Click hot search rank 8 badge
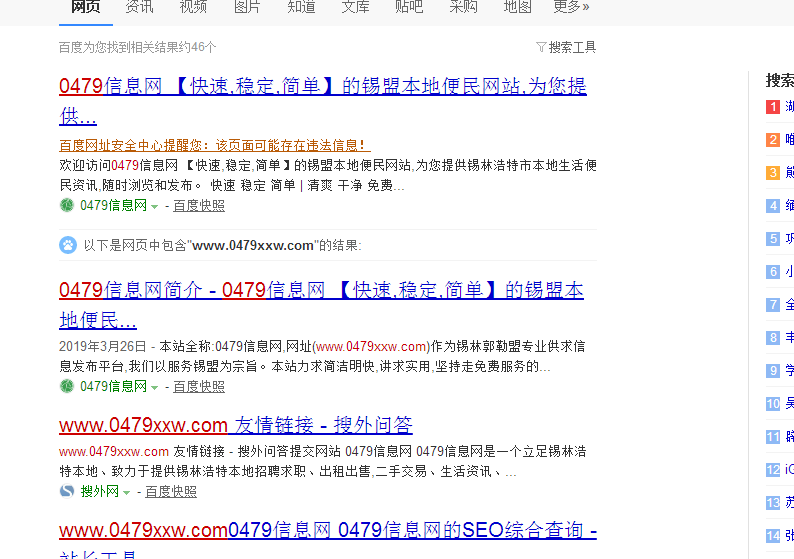The width and height of the screenshot is (794, 559). 773,338
